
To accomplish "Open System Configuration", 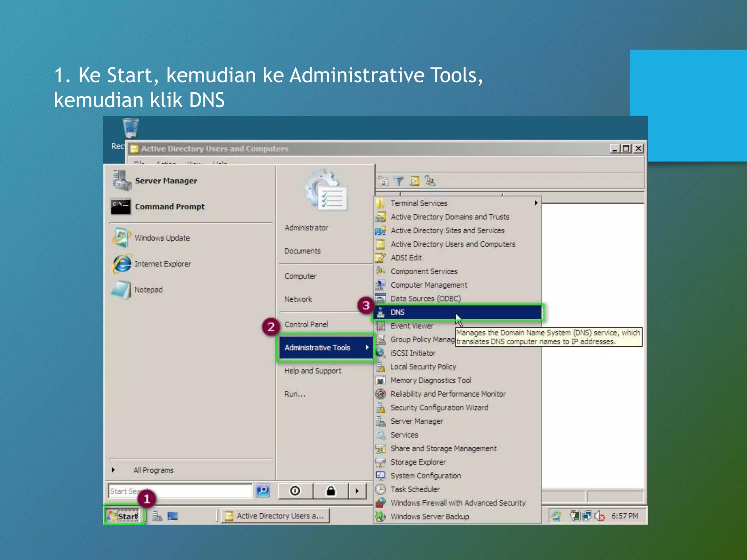I will pyautogui.click(x=457, y=475).
